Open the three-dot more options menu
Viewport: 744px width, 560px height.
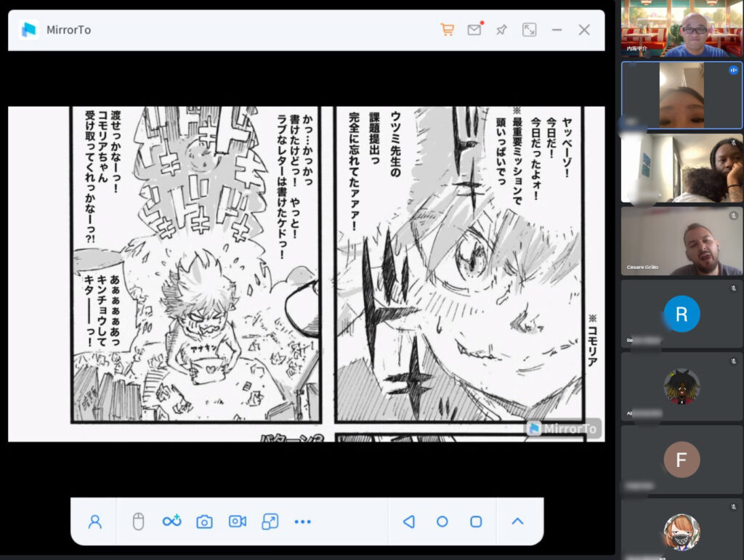(302, 522)
